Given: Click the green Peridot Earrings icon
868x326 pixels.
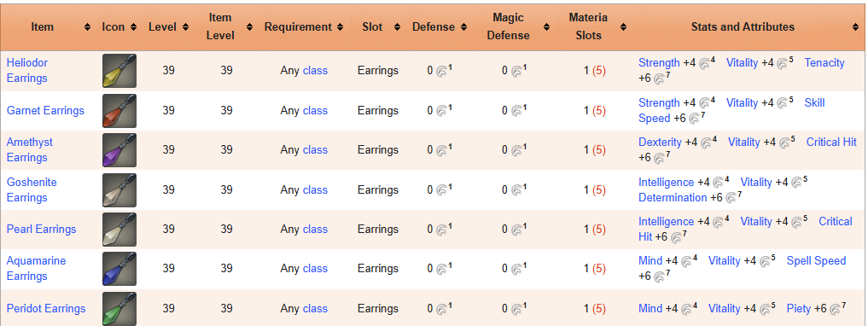Looking at the screenshot, I should (119, 308).
